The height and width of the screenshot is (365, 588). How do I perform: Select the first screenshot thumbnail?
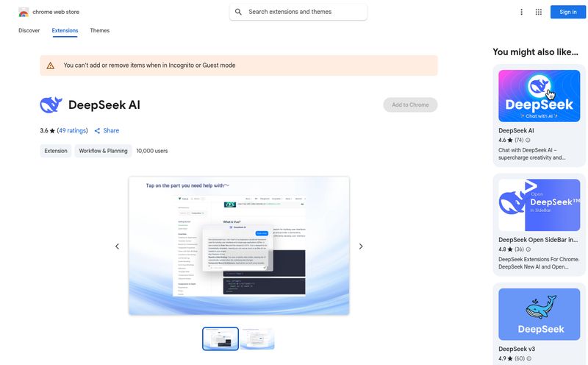[220, 339]
